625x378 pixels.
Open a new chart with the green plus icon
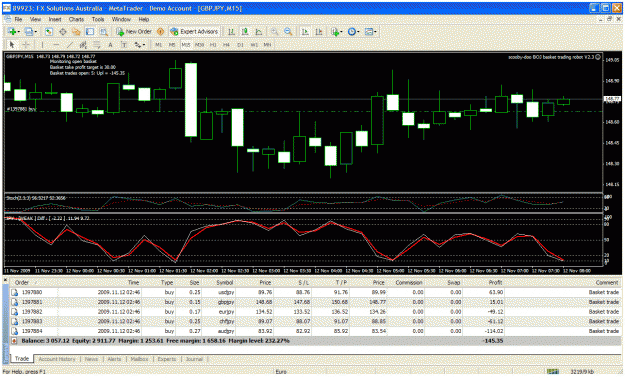point(12,32)
